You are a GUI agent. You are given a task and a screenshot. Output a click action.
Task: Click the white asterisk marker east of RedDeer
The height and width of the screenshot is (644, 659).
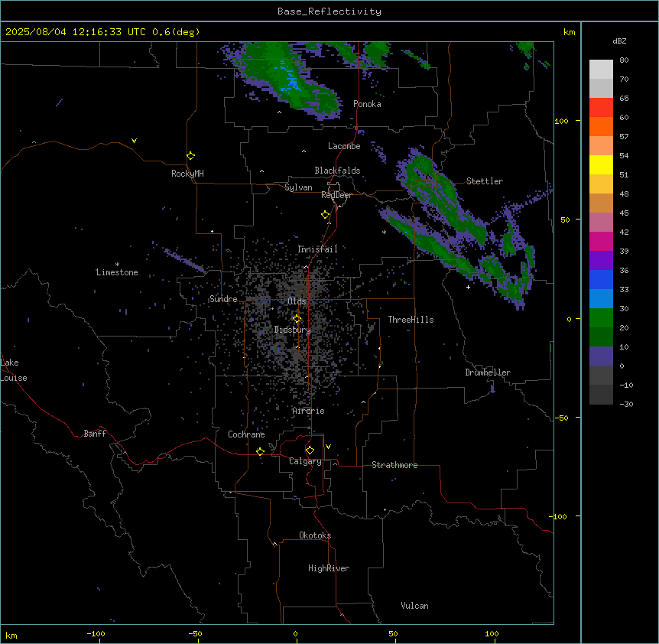(x=384, y=232)
